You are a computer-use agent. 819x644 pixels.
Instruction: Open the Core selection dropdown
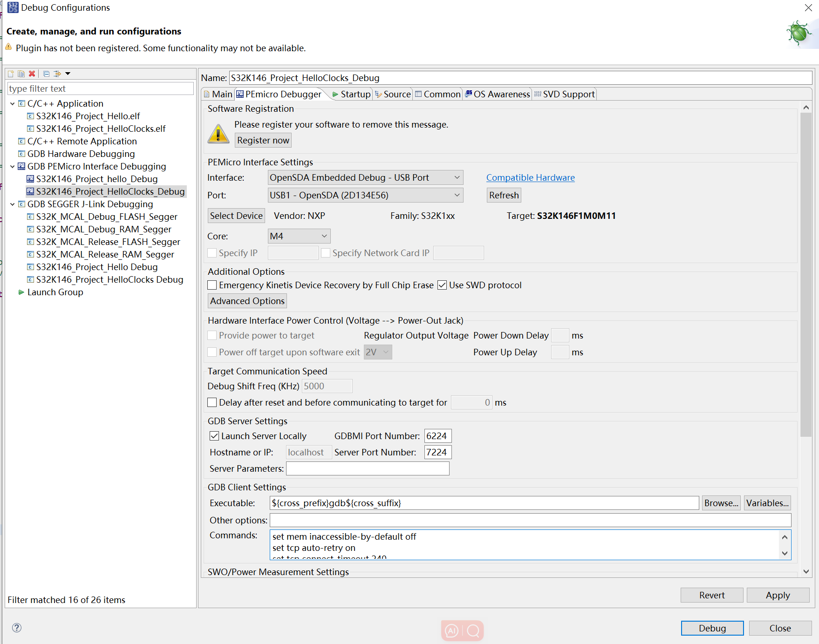point(324,236)
